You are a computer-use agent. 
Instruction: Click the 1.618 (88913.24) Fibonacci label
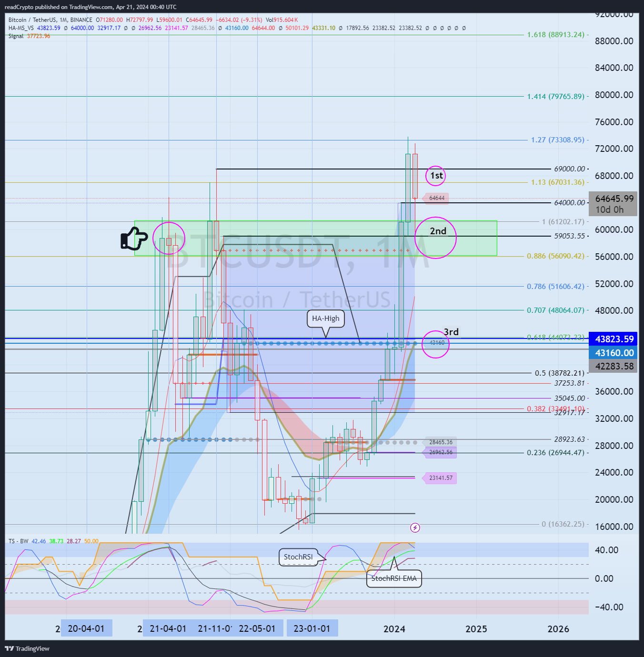tap(555, 35)
